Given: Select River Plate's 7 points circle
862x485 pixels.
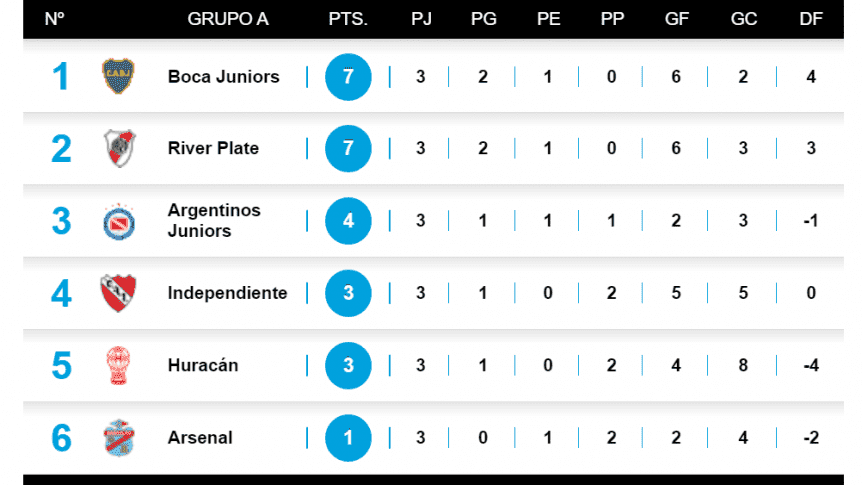Looking at the screenshot, I should (348, 148).
